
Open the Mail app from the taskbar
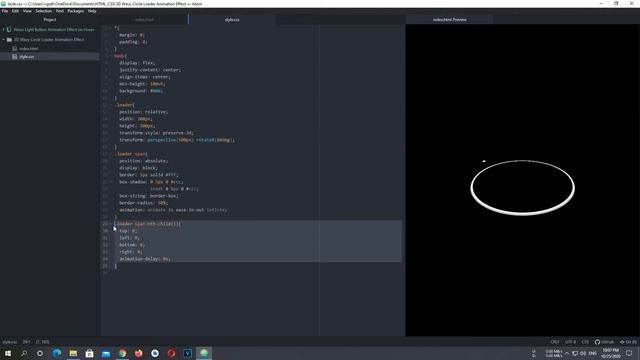click(x=106, y=353)
